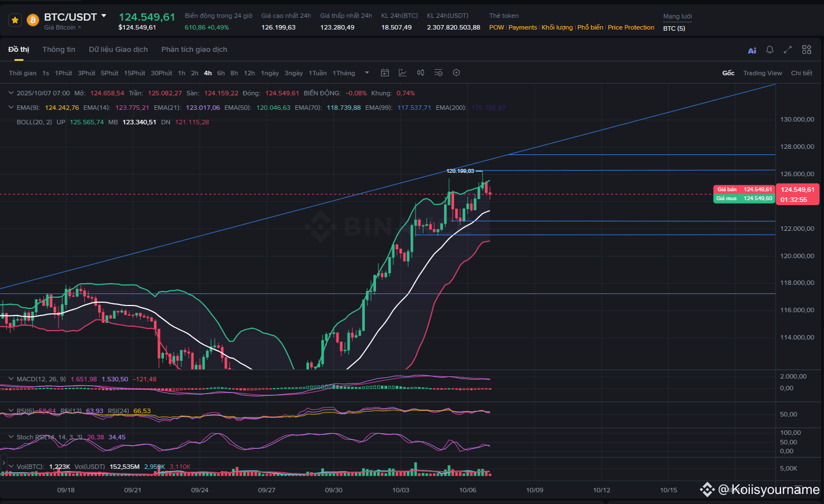Select the 1h interval
Image resolution: width=824 pixels, height=504 pixels.
tap(181, 73)
